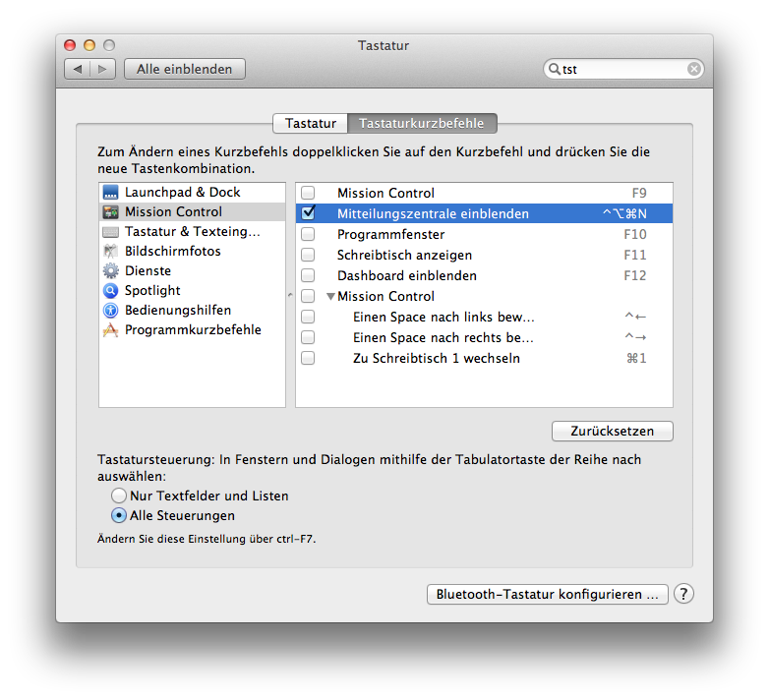Enable Einen Space nach rechts checkbox
This screenshot has height=700, width=769.
coord(308,337)
